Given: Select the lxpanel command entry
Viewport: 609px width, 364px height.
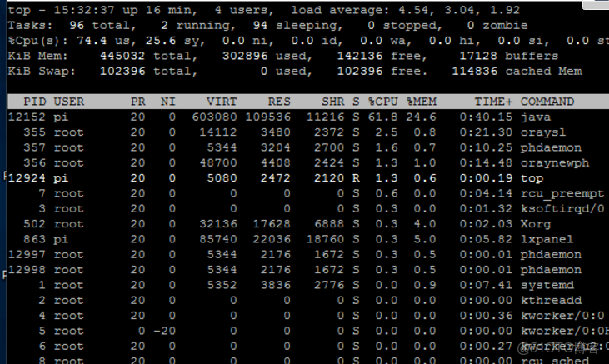Looking at the screenshot, I should click(547, 239).
